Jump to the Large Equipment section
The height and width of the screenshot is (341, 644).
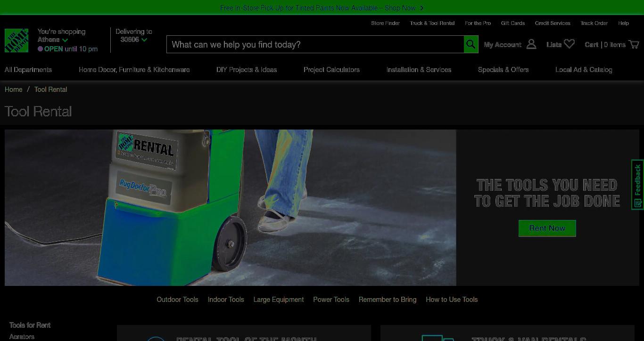(x=279, y=300)
